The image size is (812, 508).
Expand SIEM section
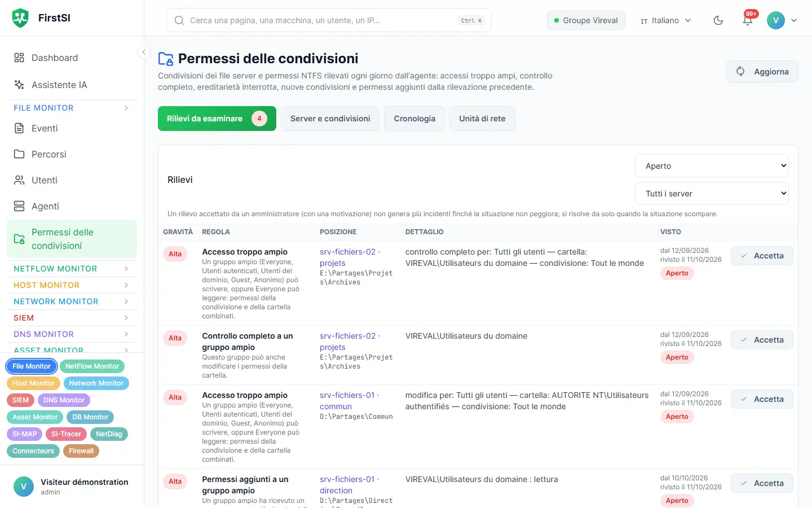pos(72,318)
